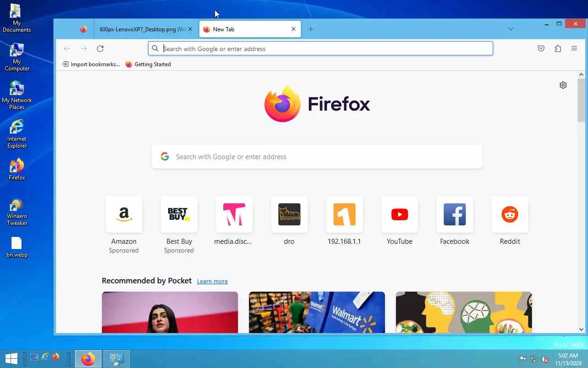Open the Getting Started bookmark
Viewport: 588px width, 368px height.
tap(148, 64)
